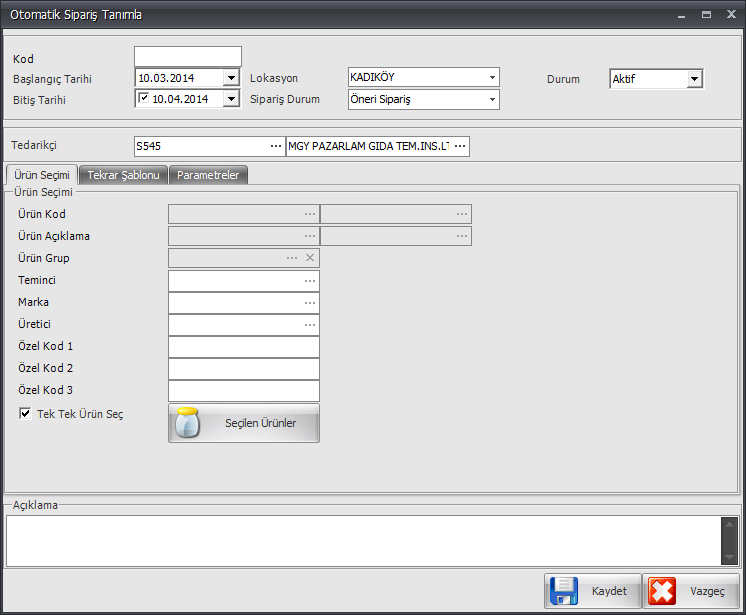Click into the Kod input field
Viewport: 746px width, 615px height.
pyautogui.click(x=188, y=56)
